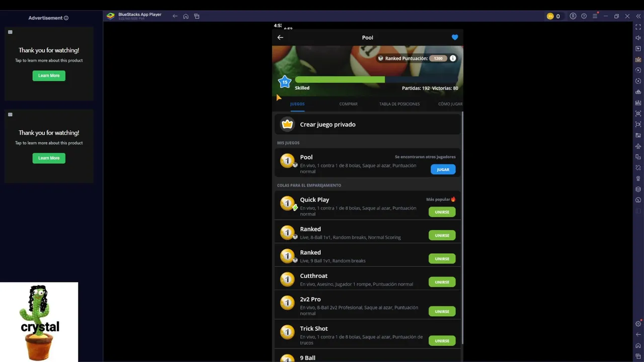Click the level 15 star badge

pos(285,82)
